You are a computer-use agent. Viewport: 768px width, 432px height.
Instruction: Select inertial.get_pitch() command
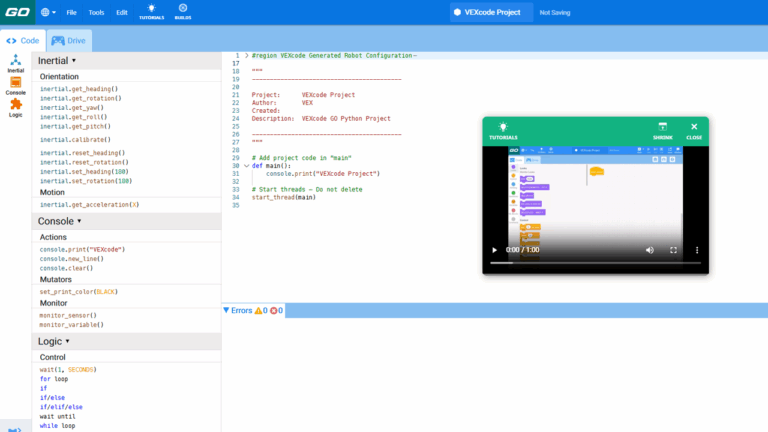coord(75,126)
